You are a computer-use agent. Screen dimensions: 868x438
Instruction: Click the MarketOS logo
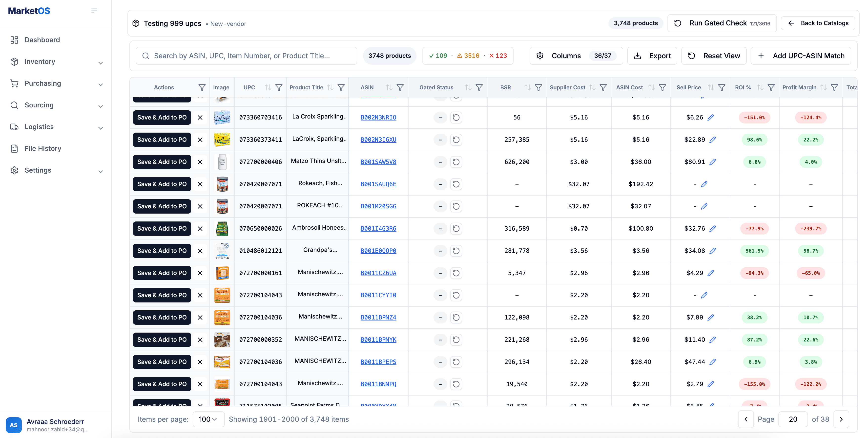(x=29, y=11)
